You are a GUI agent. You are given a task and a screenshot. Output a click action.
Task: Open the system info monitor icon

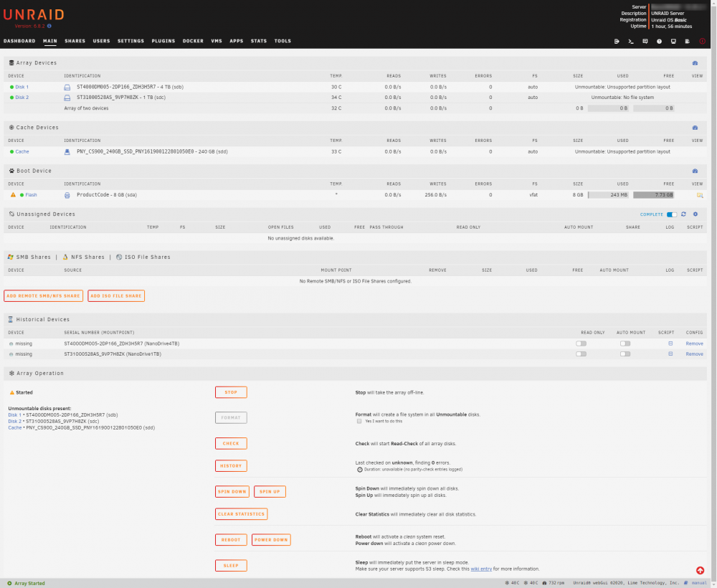point(673,41)
